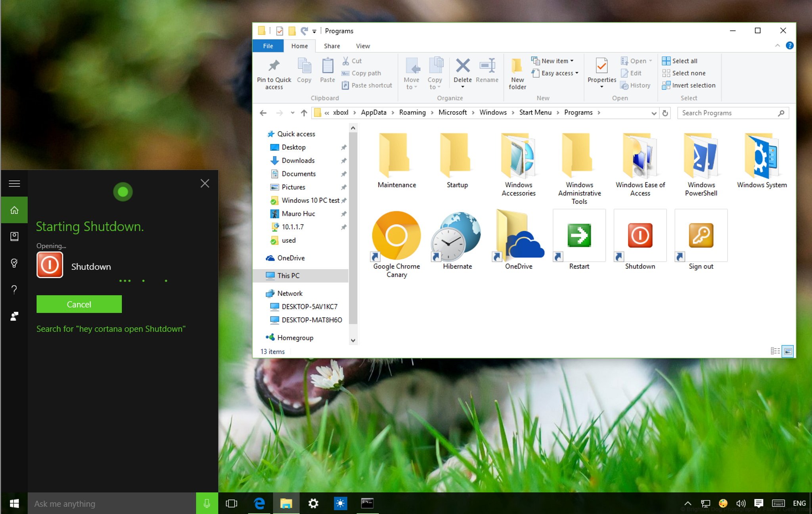Open Settings gear on the taskbar
Screen dimensions: 812x514
tap(313, 503)
